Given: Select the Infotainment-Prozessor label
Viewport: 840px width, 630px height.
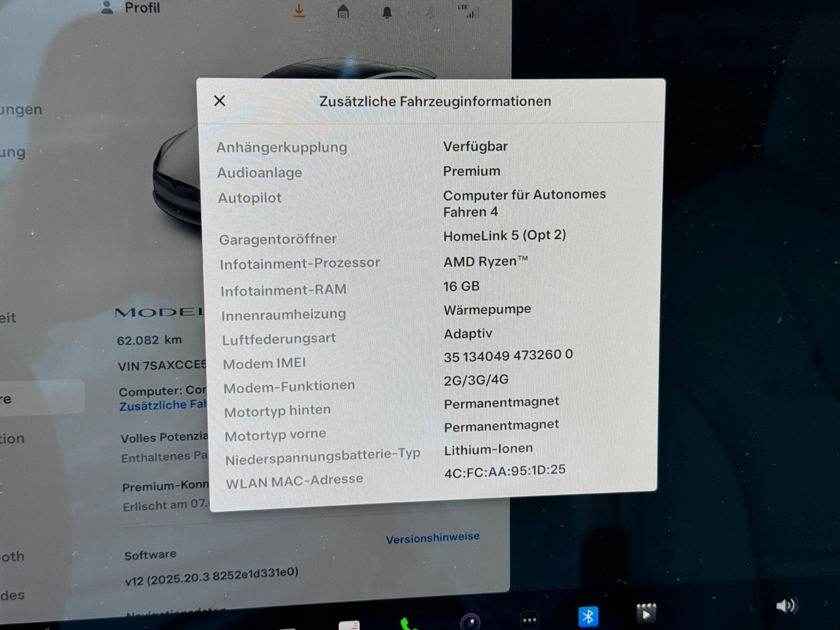Looking at the screenshot, I should coord(300,263).
